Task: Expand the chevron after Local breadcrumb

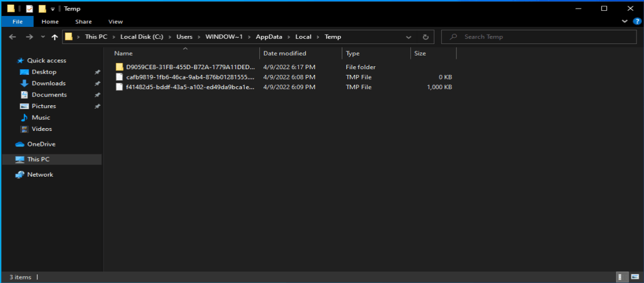Action: click(x=318, y=37)
